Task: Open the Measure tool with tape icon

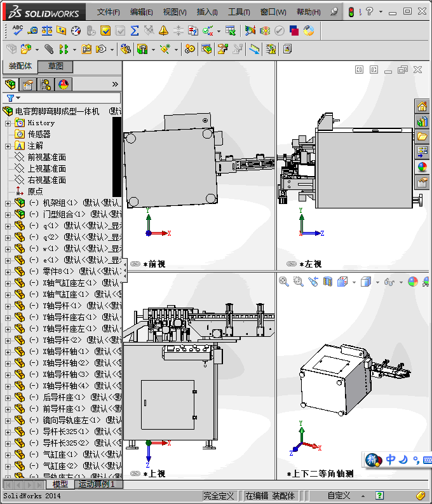Action: point(32,31)
